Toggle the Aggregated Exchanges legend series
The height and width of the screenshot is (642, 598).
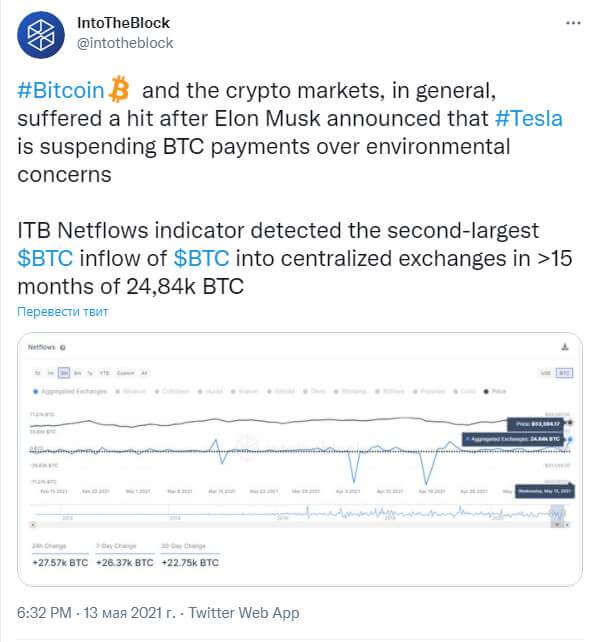(x=70, y=391)
